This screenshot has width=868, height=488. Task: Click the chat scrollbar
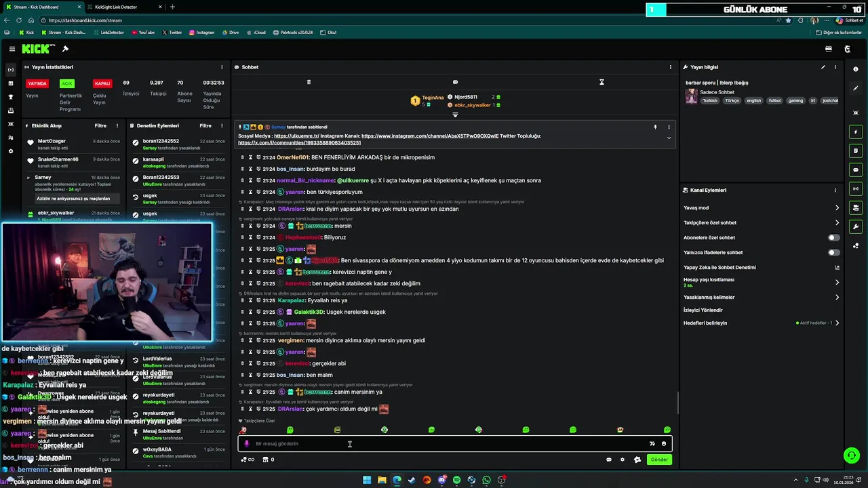(x=677, y=403)
